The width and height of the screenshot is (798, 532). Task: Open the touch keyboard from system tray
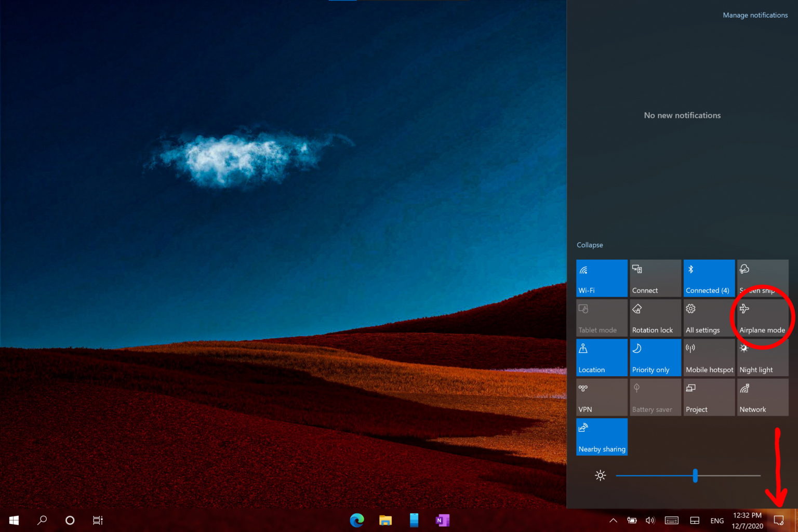(x=671, y=520)
